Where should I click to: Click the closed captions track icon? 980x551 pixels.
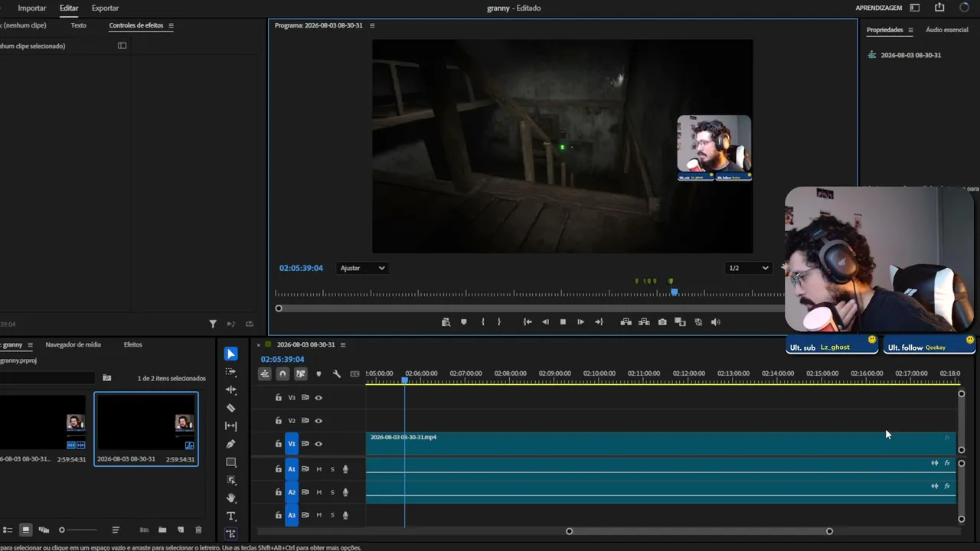pyautogui.click(x=354, y=373)
